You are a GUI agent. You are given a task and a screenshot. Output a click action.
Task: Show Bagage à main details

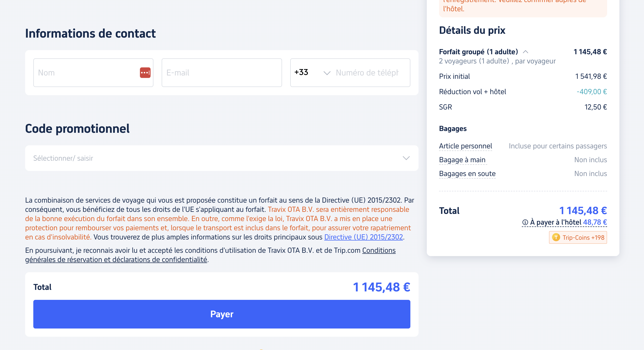(x=462, y=160)
